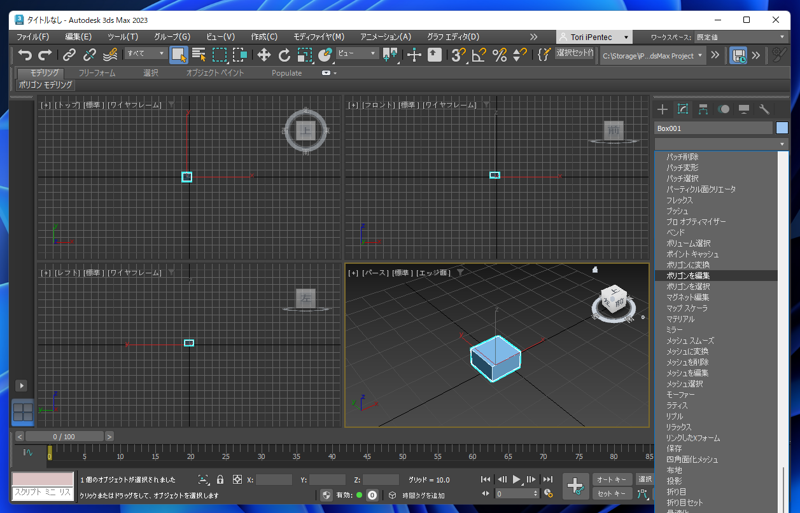
Task: Click Populate ribbon tab
Action: click(287, 73)
